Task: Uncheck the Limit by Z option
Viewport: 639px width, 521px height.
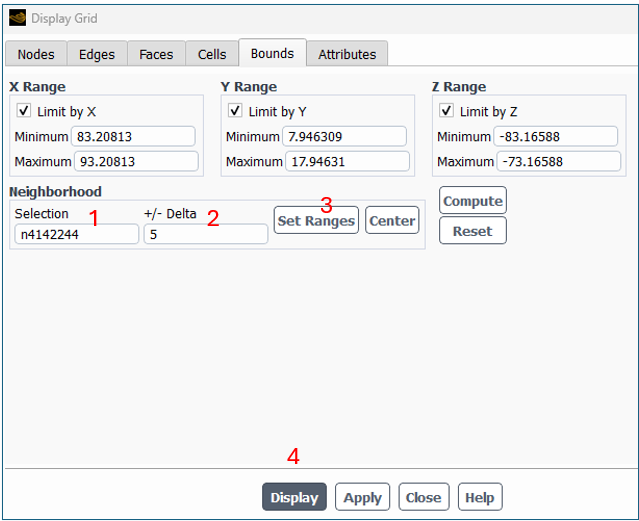Action: 447,111
